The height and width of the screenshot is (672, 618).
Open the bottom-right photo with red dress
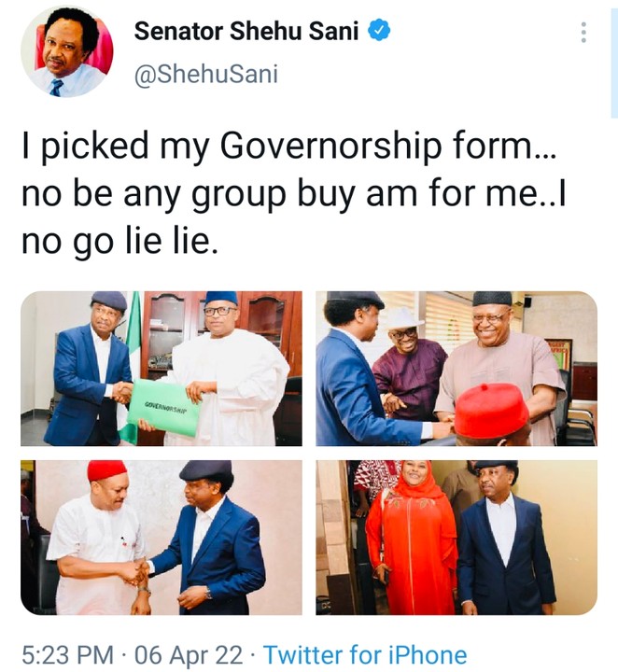456,537
